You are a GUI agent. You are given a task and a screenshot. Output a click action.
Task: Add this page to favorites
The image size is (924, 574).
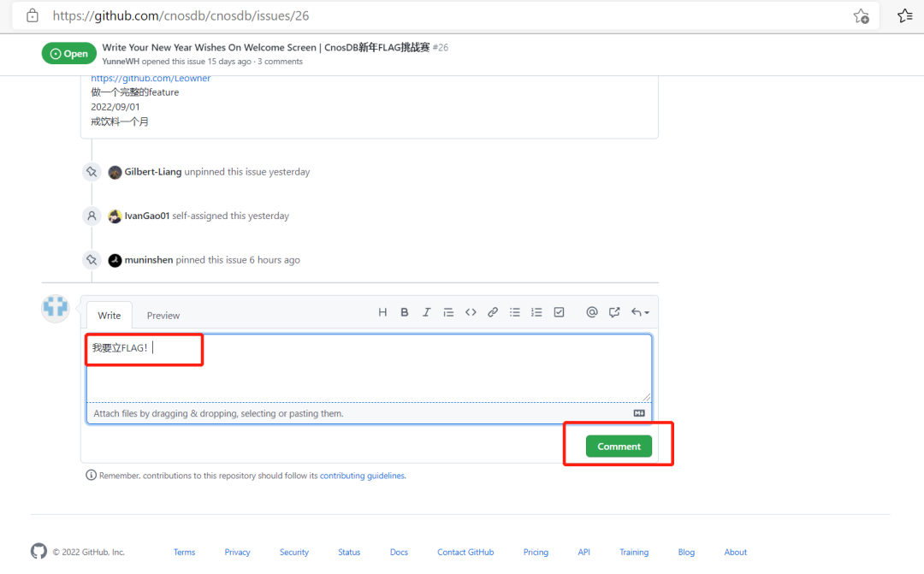861,16
